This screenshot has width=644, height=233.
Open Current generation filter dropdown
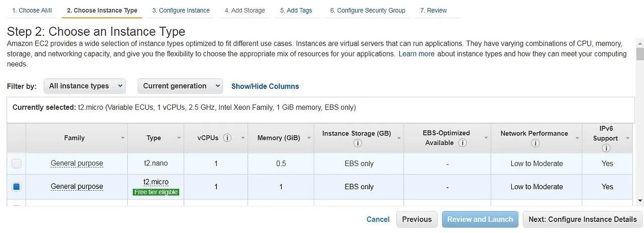180,86
